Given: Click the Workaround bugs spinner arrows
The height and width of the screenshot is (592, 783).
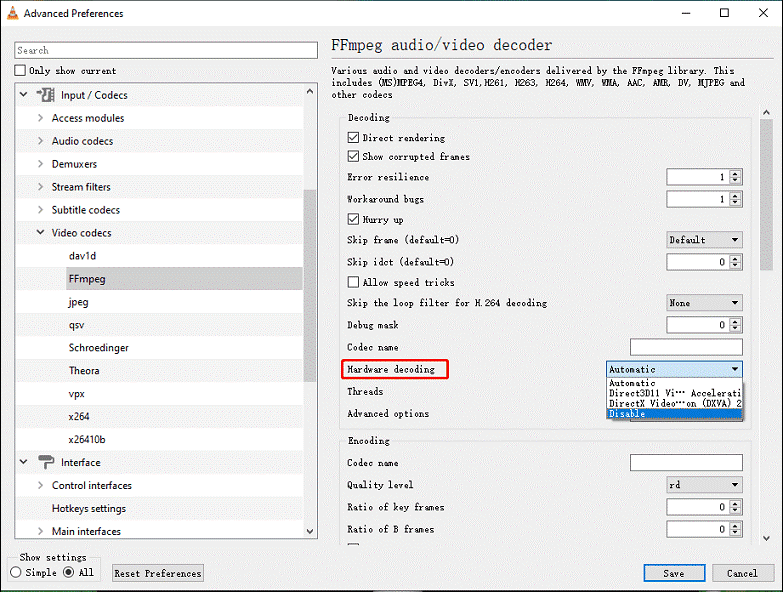Looking at the screenshot, I should click(x=735, y=199).
